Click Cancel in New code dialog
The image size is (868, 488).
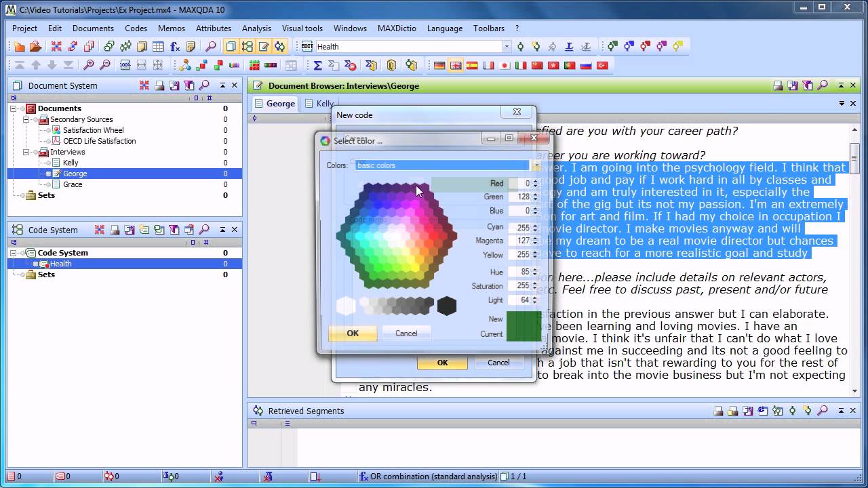498,363
